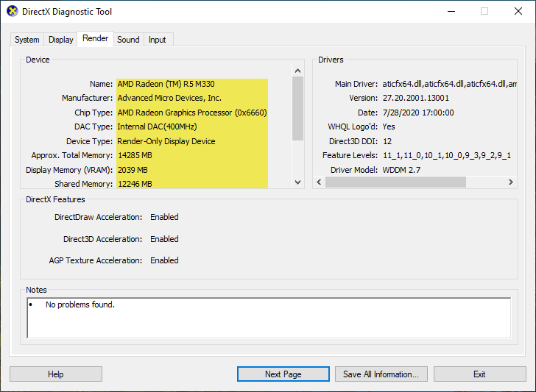Click 'Render-Only Display Device' value
This screenshot has height=392, width=536.
[x=166, y=141]
